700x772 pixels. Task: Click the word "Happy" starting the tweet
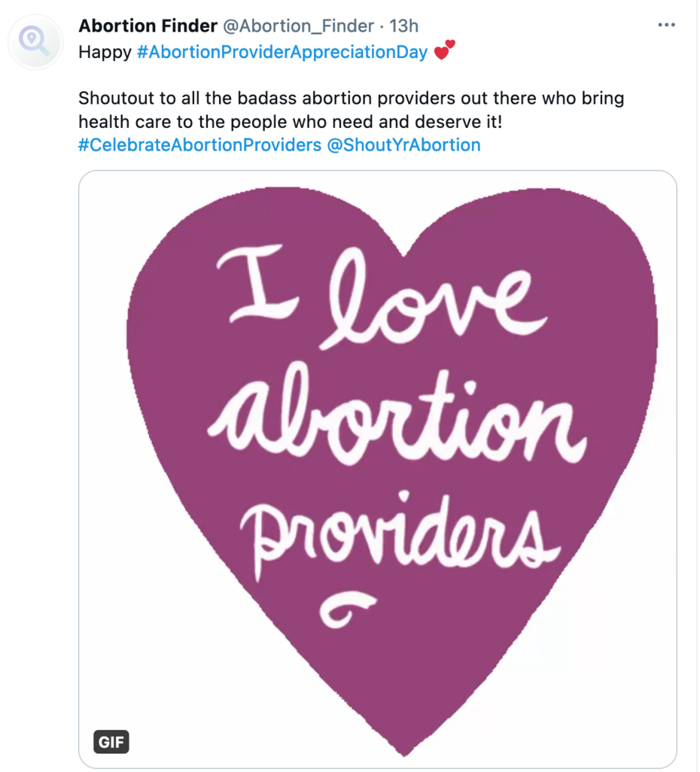click(x=105, y=53)
